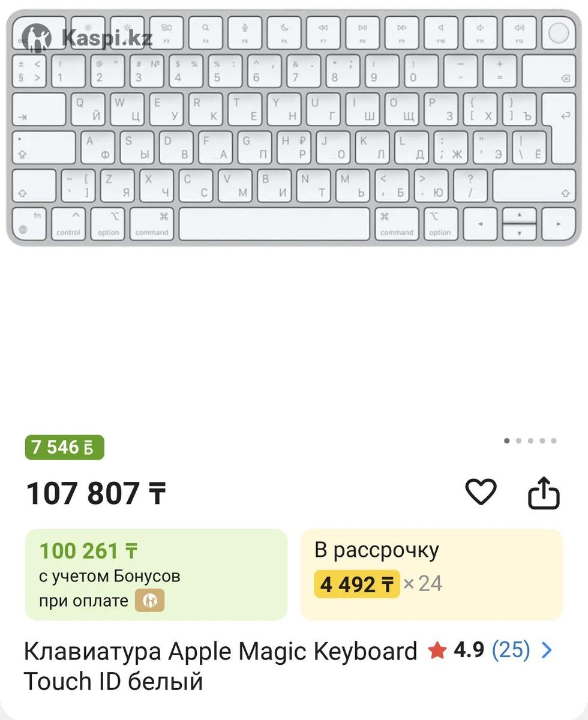Tap the Kaspi Gold icon beside 'при оплате'
Screen dimensions: 588x720
[149, 601]
